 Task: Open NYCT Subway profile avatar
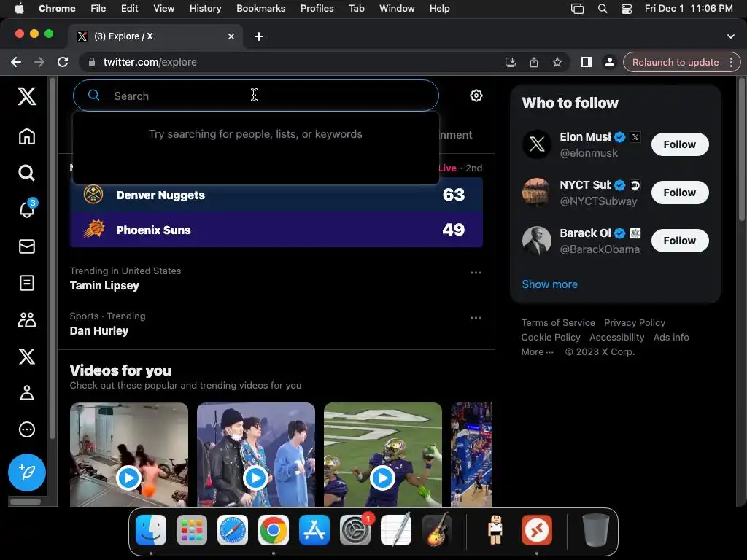point(537,192)
